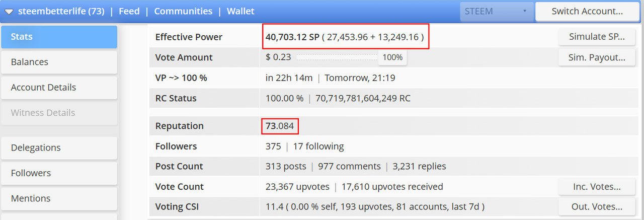Click the 375 followers count
The width and height of the screenshot is (644, 220).
click(274, 146)
